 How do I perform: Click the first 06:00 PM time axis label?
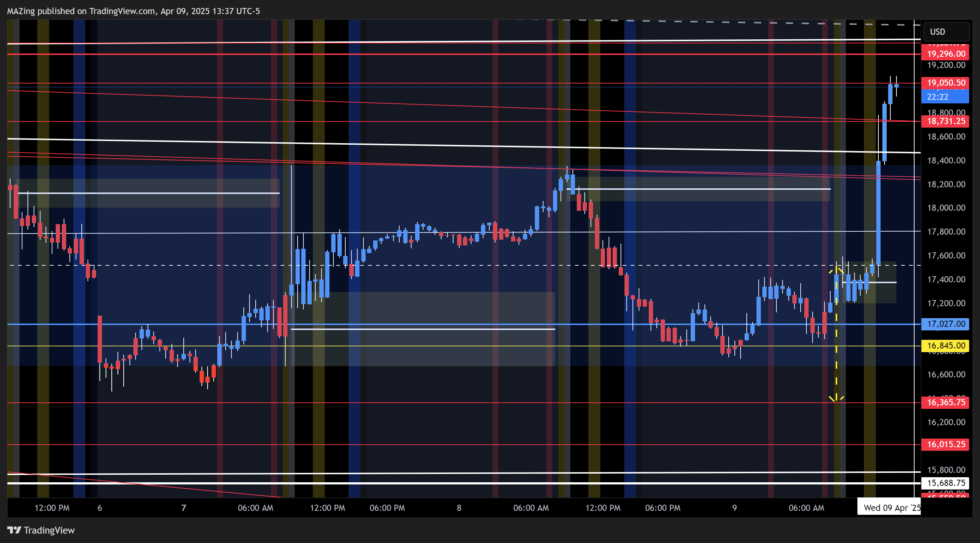point(387,508)
